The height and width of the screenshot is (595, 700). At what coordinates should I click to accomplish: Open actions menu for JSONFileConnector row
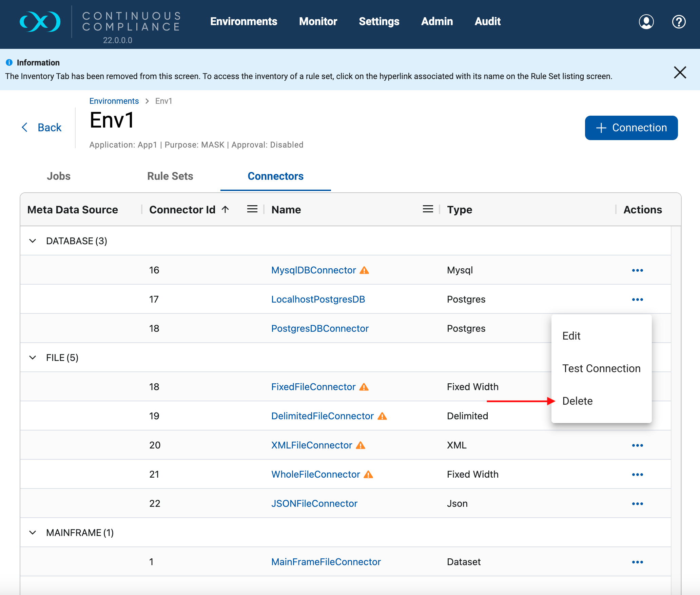pos(637,504)
